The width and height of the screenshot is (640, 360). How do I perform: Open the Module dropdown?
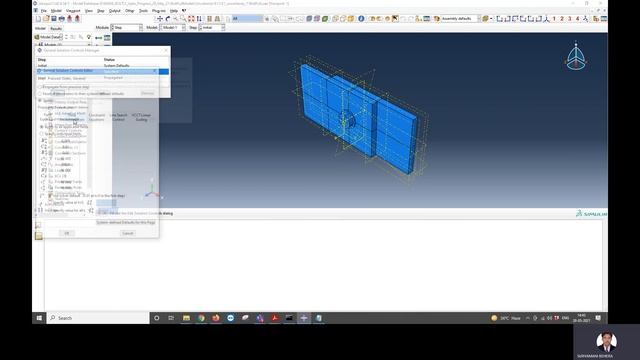pos(127,28)
